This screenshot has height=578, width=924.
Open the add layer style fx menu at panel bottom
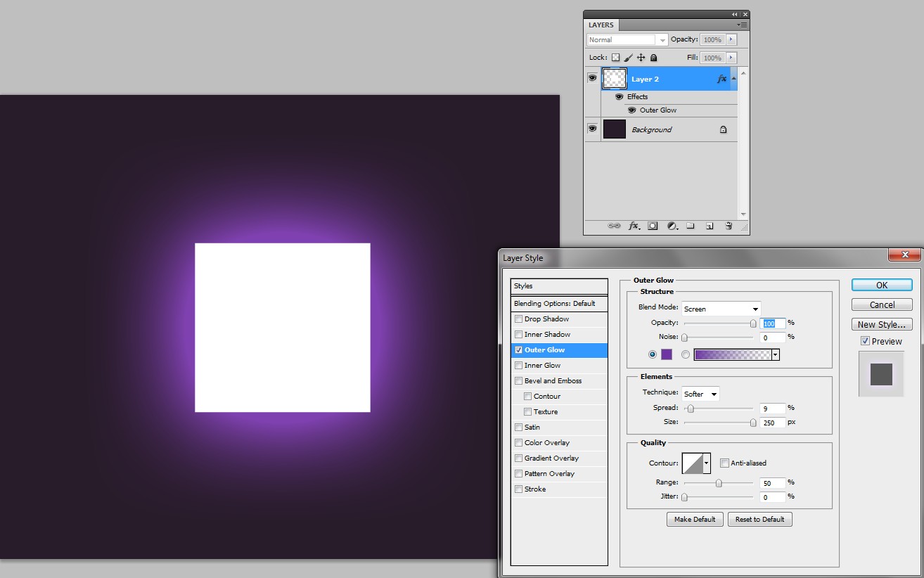pyautogui.click(x=634, y=226)
